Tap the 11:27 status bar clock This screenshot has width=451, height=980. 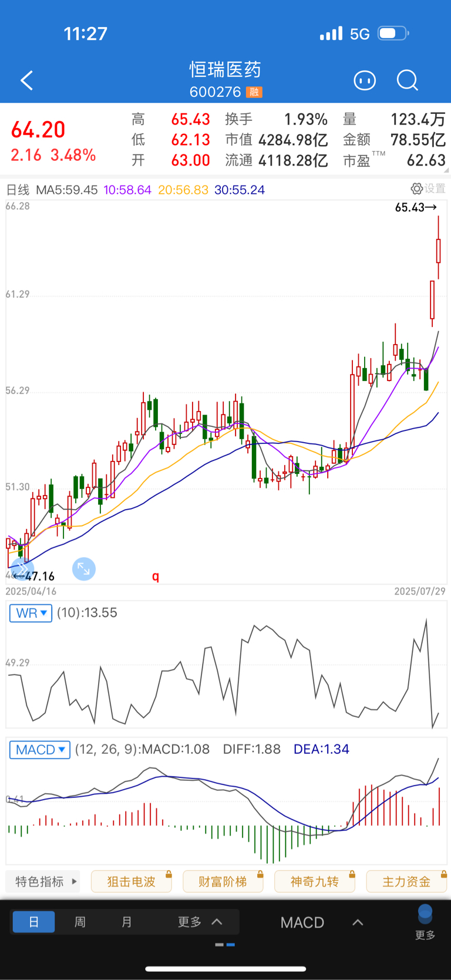point(86,34)
